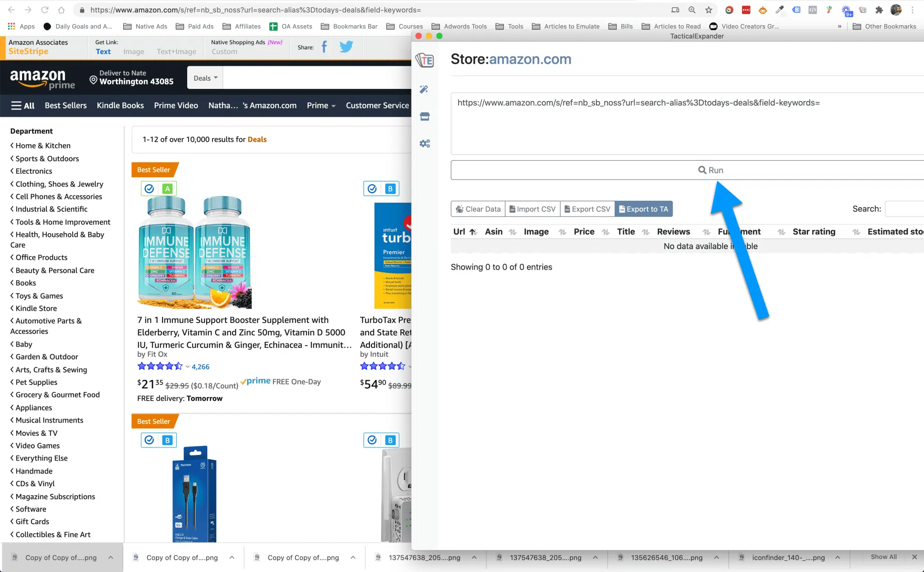Click the Amazon Prime logo
This screenshot has height=572, width=924.
[42, 79]
